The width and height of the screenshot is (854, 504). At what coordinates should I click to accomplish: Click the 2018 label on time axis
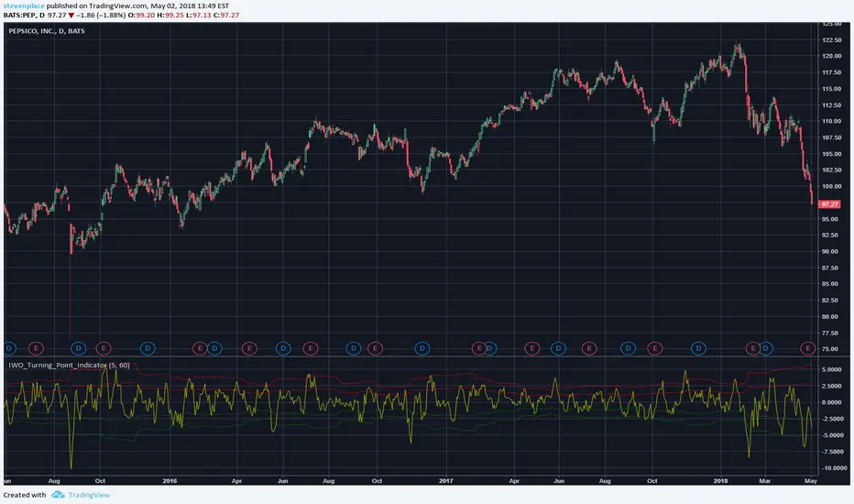[720, 481]
